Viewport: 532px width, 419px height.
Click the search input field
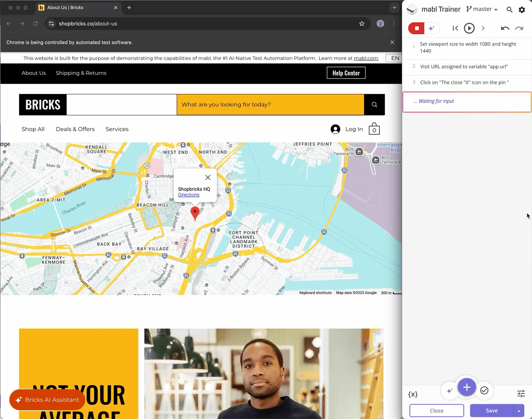click(270, 105)
